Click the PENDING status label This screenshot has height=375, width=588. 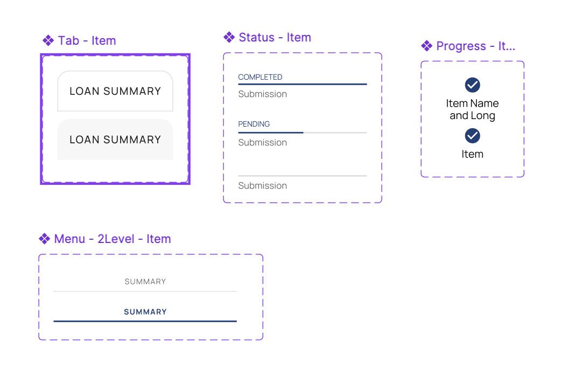pyautogui.click(x=254, y=124)
